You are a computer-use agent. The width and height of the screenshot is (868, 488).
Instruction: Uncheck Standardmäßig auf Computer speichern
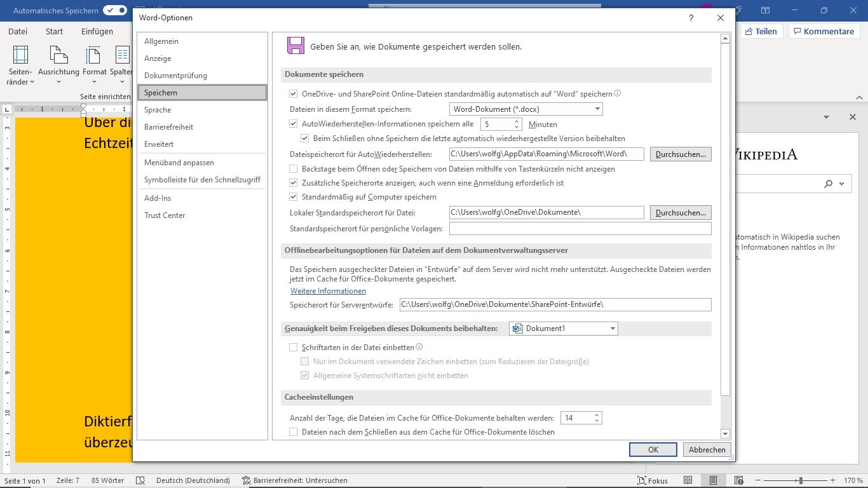293,197
